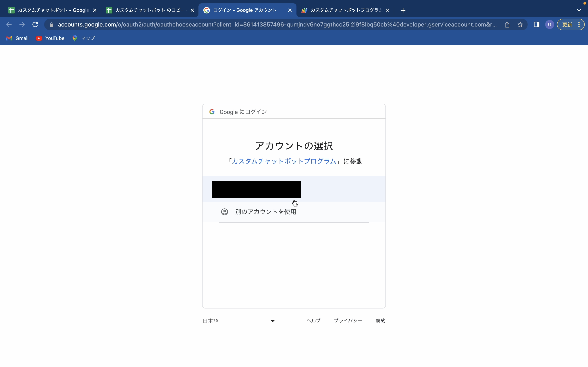Open the side panel icon next to the star
Image resolution: width=588 pixels, height=367 pixels.
pos(537,24)
